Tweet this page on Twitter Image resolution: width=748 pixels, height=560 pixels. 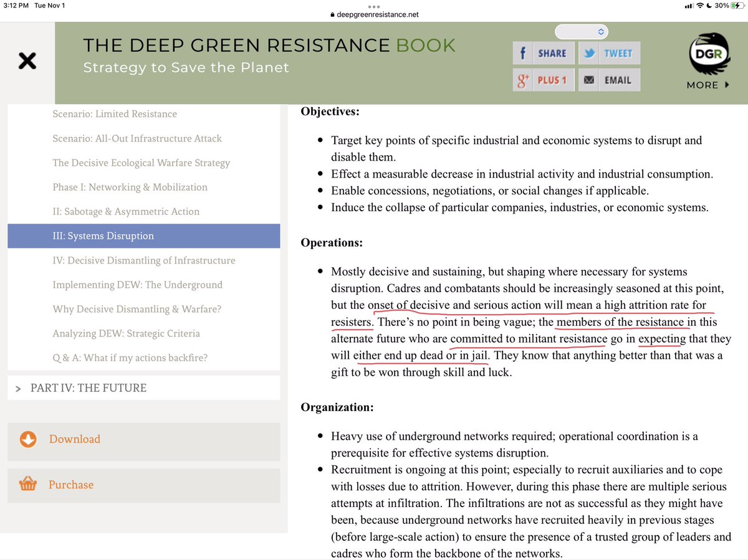[609, 54]
